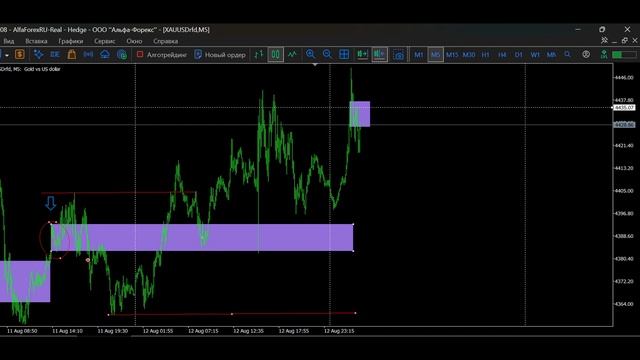Screen dimensions: 640x360
Task: Toggle Алготрейдинг algo trading
Action: pyautogui.click(x=162, y=55)
